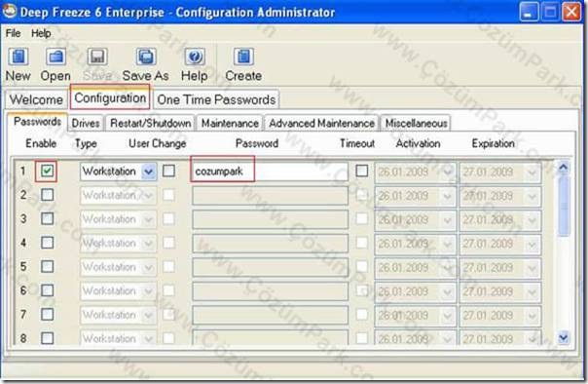Click the Expiration column header
Image resolution: width=588 pixels, height=384 pixels.
[494, 143]
